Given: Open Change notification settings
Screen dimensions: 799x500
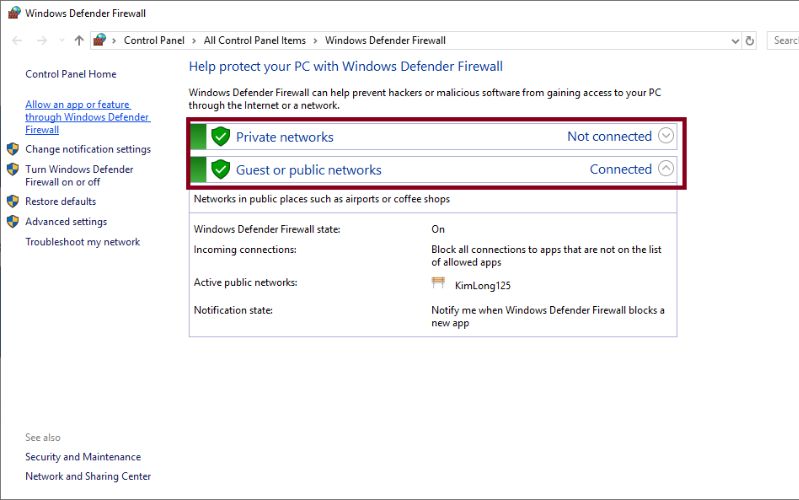Looking at the screenshot, I should (x=88, y=149).
